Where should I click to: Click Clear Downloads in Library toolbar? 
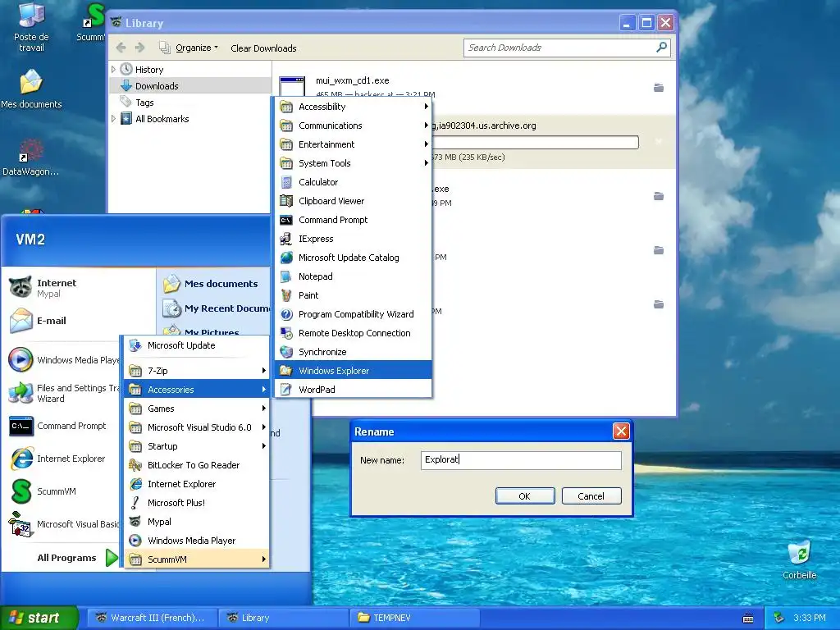click(x=263, y=48)
